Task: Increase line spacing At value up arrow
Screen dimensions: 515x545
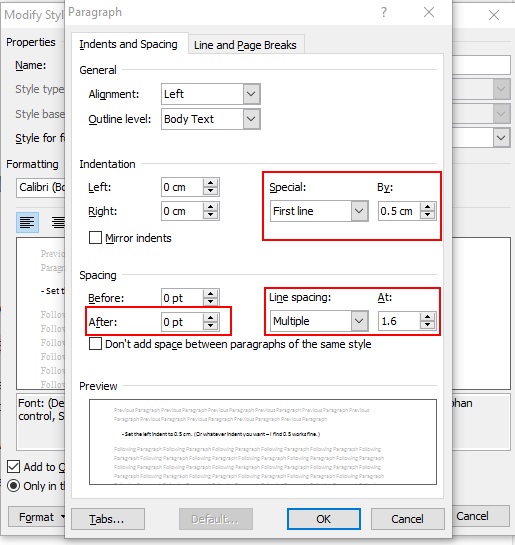Action: (x=427, y=317)
